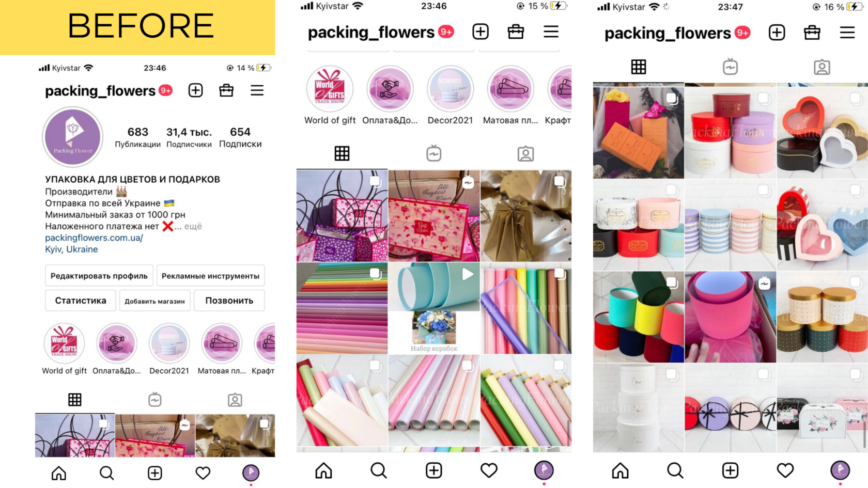
Task: Open packingflowers.com.ua link
Action: pos(94,238)
